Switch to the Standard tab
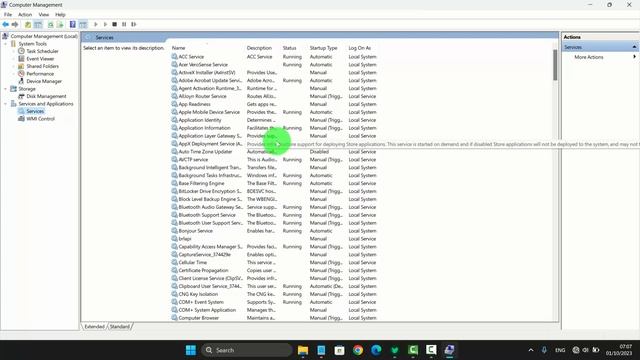This screenshot has width=640, height=360. click(x=120, y=327)
